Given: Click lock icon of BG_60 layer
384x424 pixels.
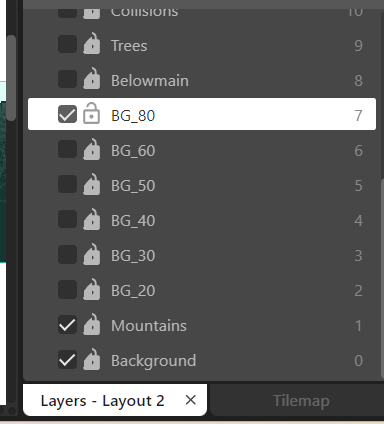Looking at the screenshot, I should click(x=91, y=149).
